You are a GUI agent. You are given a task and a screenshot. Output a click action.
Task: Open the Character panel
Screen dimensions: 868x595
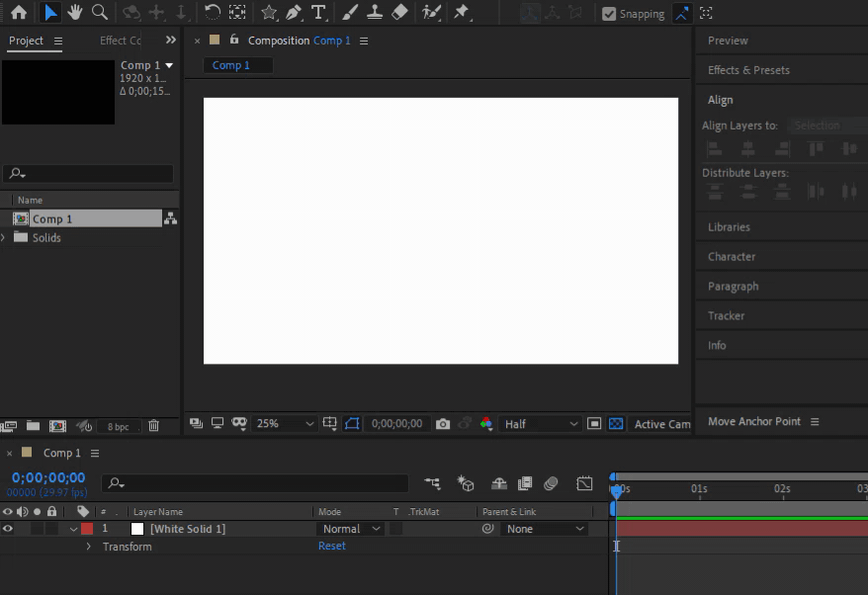[732, 257]
